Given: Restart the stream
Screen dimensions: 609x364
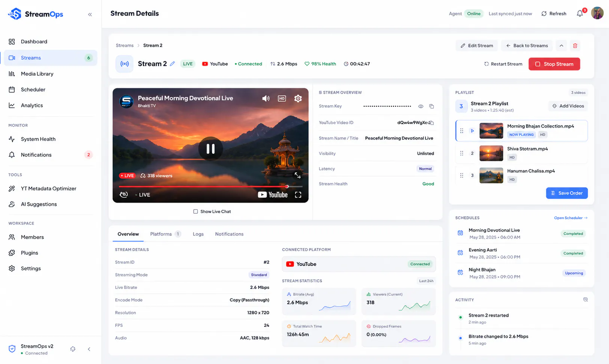Looking at the screenshot, I should click(x=503, y=64).
